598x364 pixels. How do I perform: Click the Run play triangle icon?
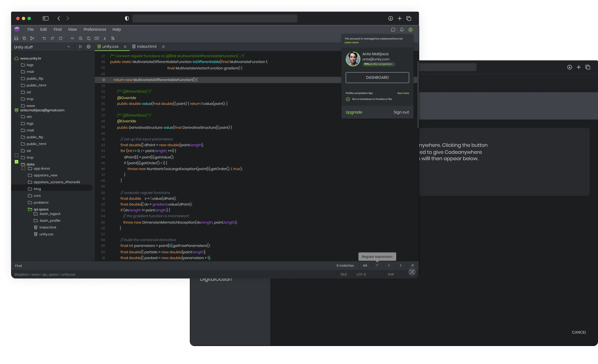80,47
